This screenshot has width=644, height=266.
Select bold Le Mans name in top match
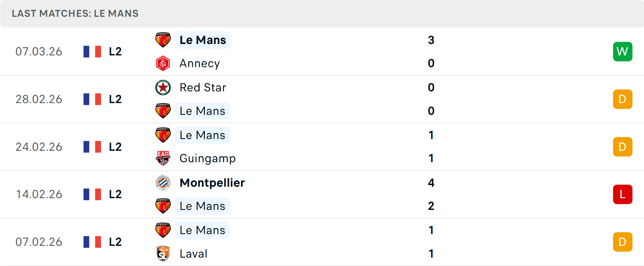tap(203, 40)
